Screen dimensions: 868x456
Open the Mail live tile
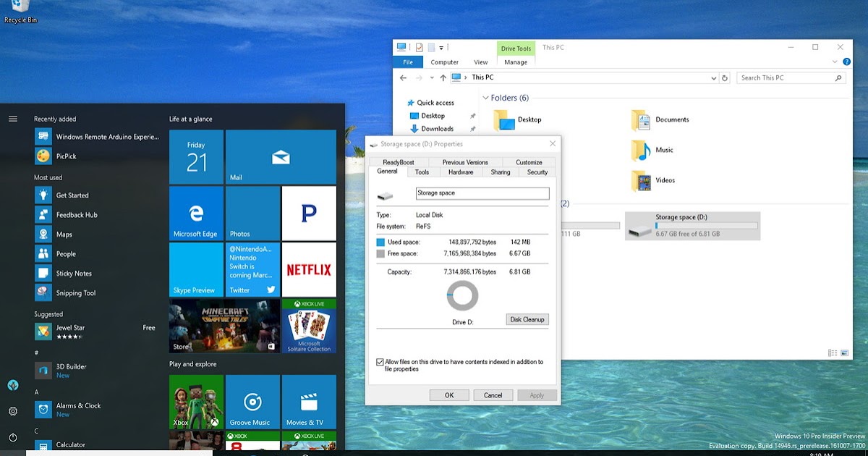click(281, 157)
